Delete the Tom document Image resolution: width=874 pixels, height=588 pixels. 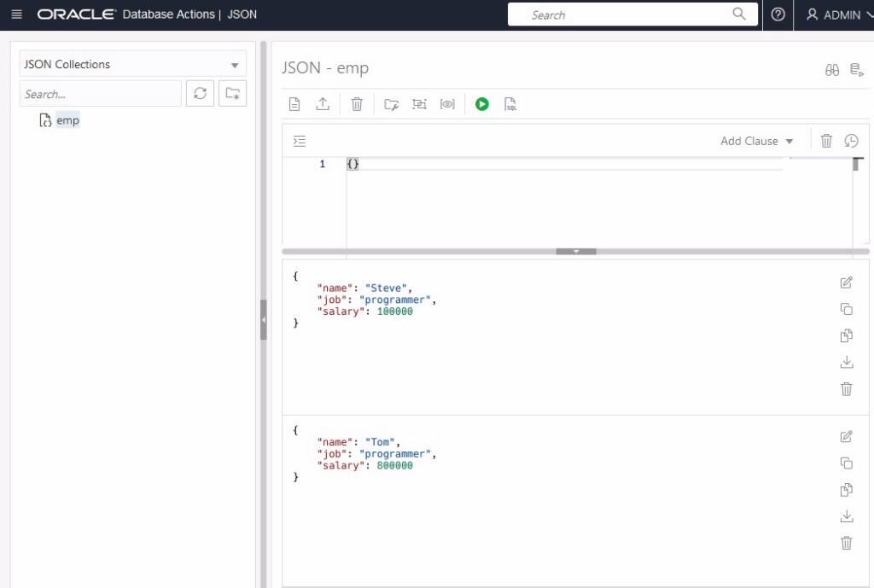[846, 543]
